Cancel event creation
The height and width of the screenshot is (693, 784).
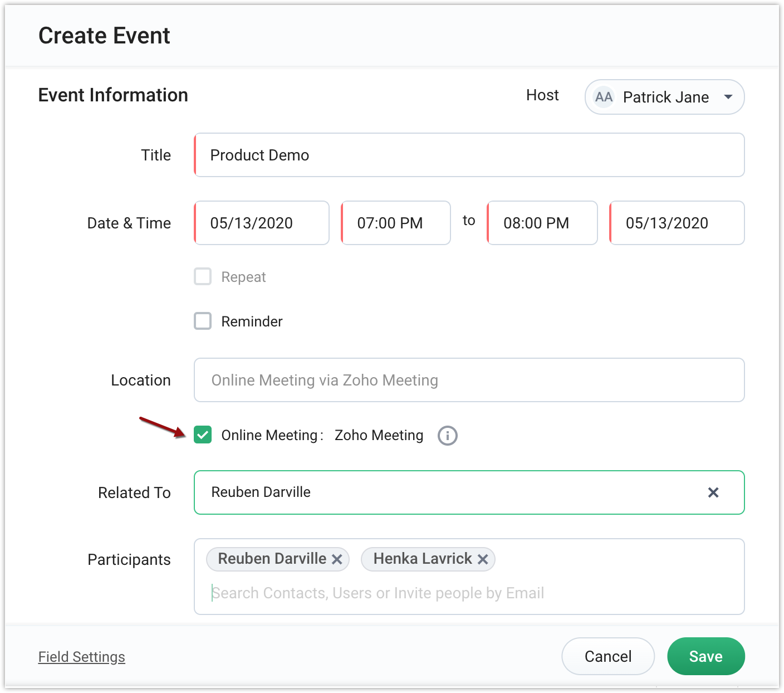coord(607,656)
